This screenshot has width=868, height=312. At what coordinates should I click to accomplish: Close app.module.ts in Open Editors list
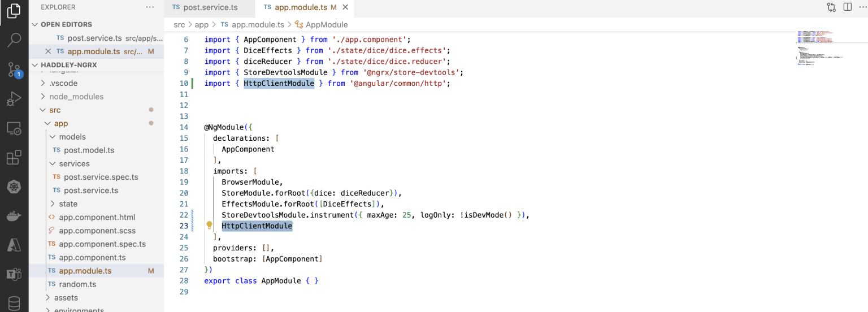[48, 51]
